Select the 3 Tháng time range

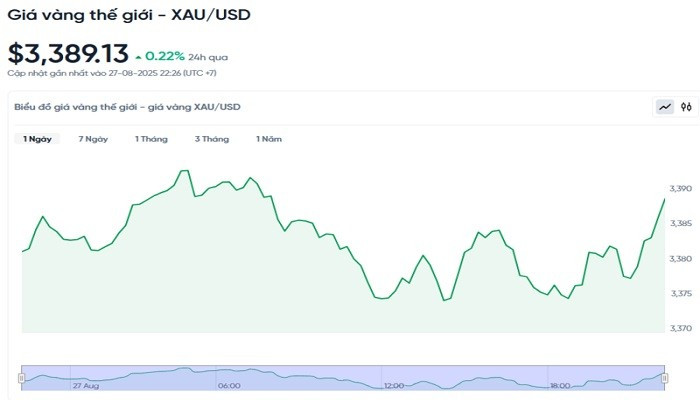tap(211, 139)
